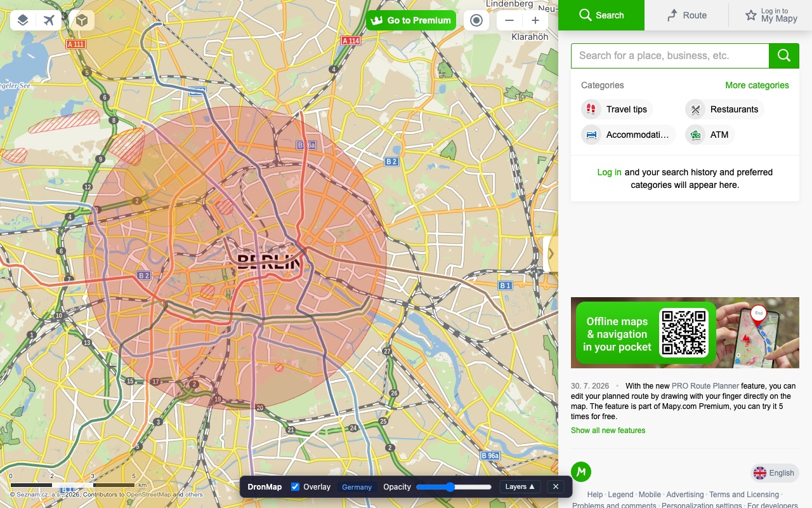Click the QR code in the banner
Viewport: 812px width, 508px height.
(683, 332)
